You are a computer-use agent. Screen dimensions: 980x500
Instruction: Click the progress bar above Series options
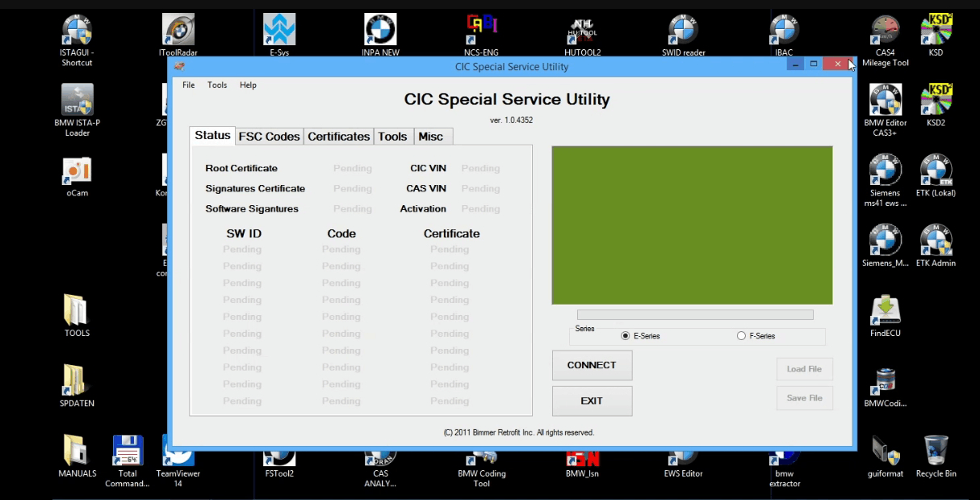[694, 314]
